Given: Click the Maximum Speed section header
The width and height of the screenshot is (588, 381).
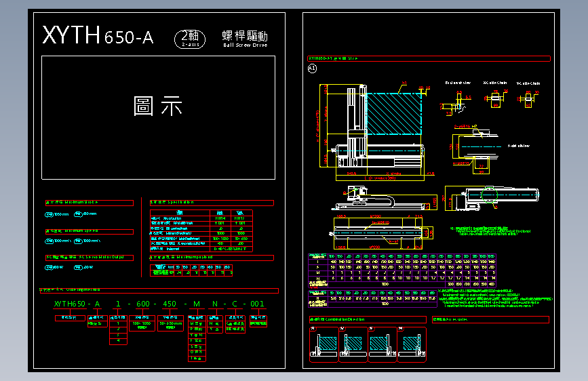Looking at the screenshot, I should [x=90, y=231].
